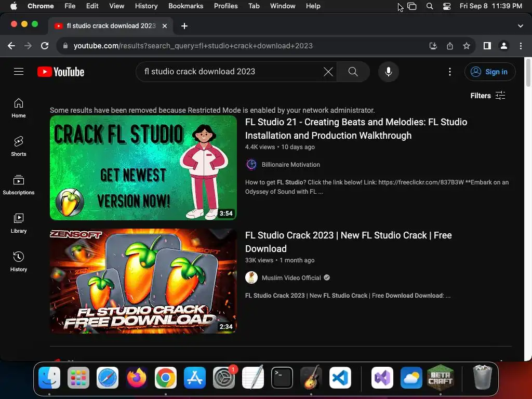
Task: Click the Sign in button
Action: pyautogui.click(x=490, y=72)
